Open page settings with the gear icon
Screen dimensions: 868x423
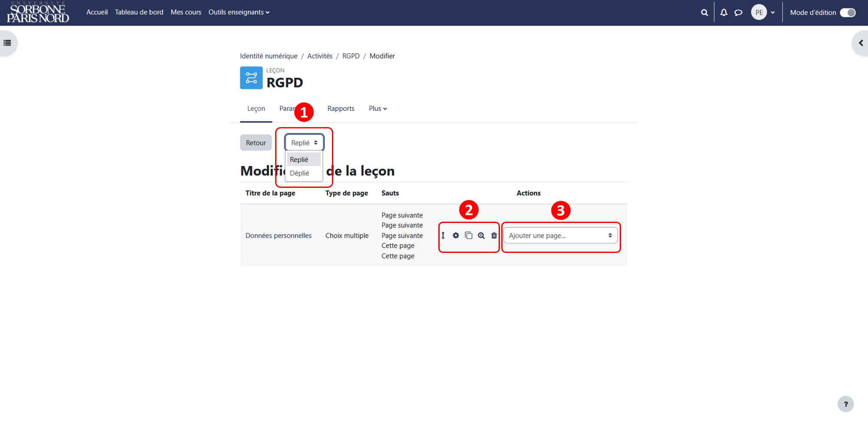click(x=456, y=236)
